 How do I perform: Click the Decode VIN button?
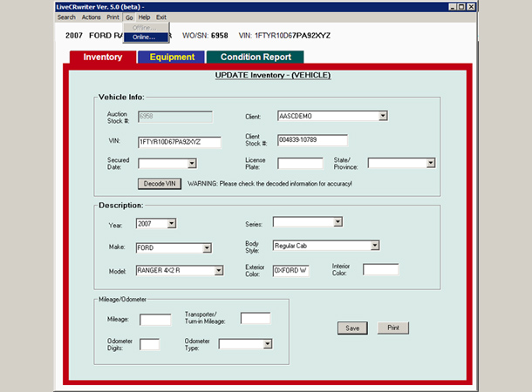click(160, 184)
